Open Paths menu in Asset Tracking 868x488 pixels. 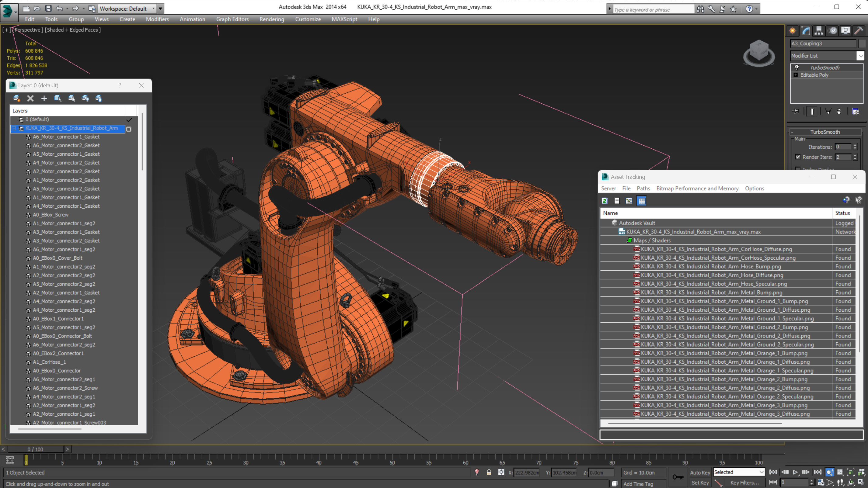[643, 189]
